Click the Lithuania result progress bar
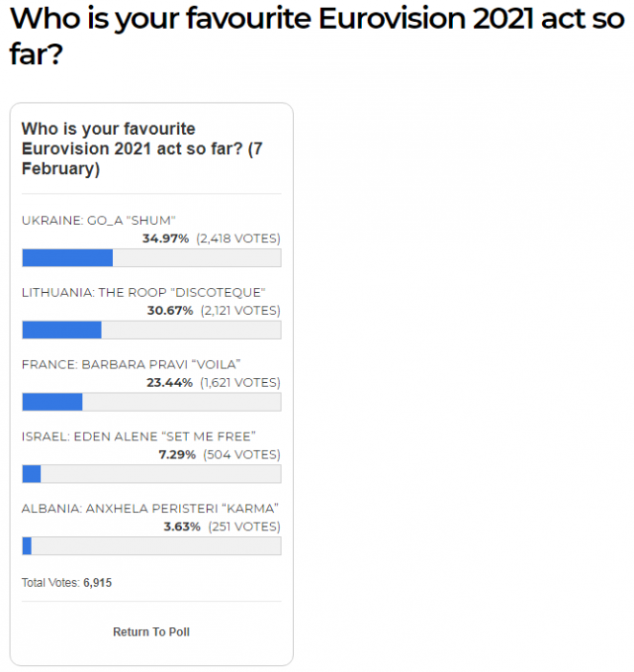Screen dimensions: 634x672 pos(151,329)
